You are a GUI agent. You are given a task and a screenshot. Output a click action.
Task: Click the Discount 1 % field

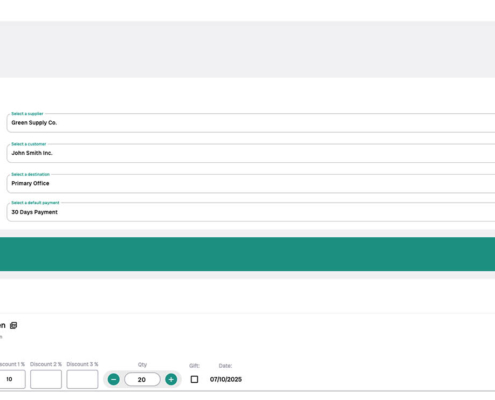coord(12,379)
